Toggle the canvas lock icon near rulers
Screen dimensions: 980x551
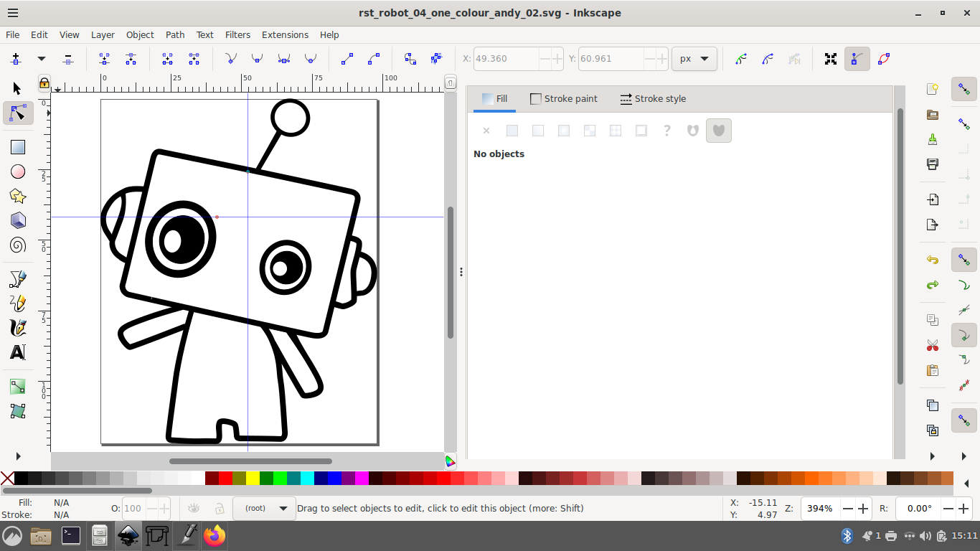44,84
